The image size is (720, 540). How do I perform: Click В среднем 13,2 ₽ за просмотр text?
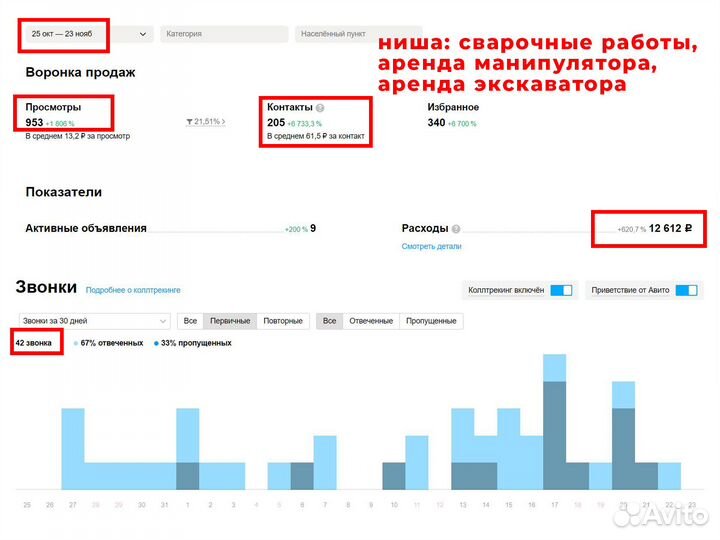[78, 136]
